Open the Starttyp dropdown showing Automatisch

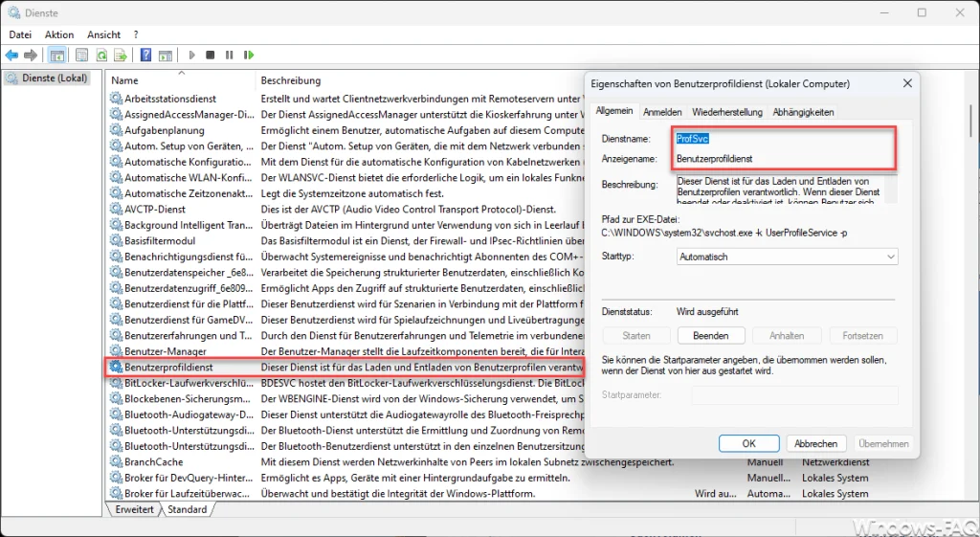[x=787, y=257]
